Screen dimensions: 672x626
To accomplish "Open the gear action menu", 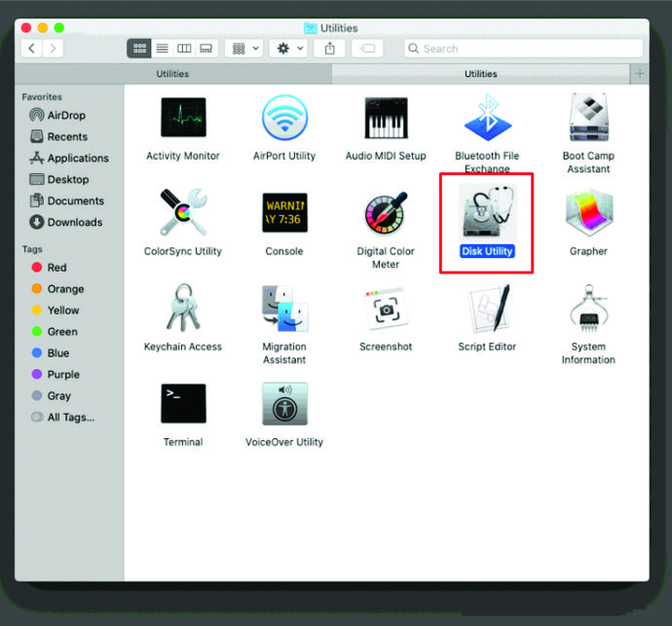I will click(x=289, y=49).
